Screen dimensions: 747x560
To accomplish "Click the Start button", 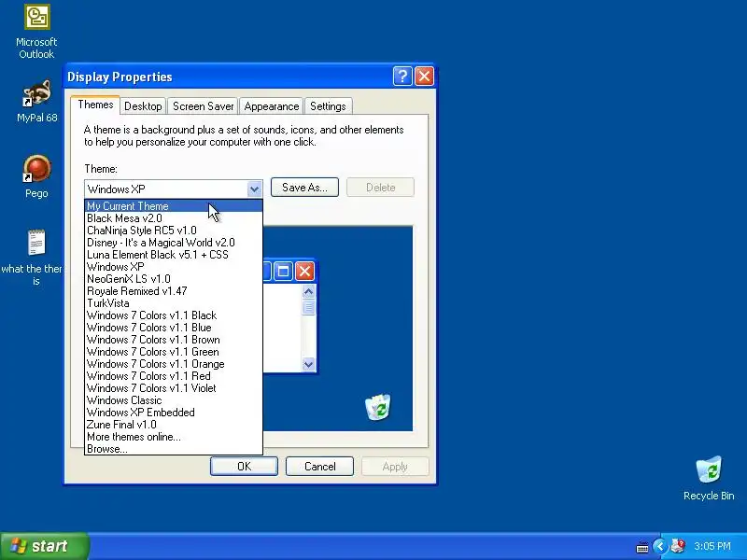I will click(x=44, y=546).
